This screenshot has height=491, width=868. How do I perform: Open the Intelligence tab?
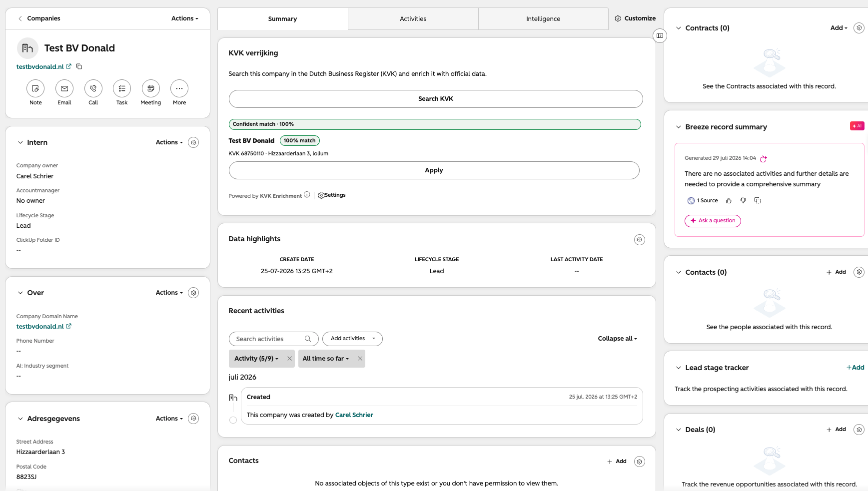click(x=543, y=19)
